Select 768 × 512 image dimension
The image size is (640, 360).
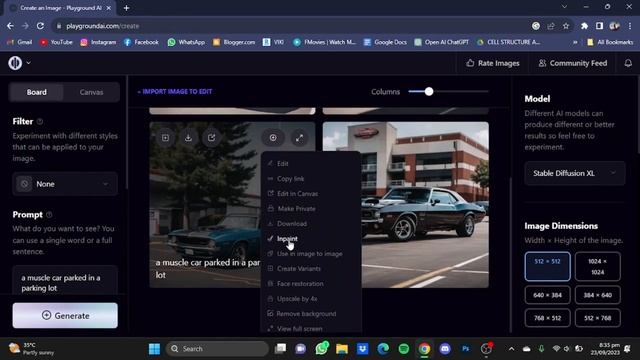tap(547, 318)
